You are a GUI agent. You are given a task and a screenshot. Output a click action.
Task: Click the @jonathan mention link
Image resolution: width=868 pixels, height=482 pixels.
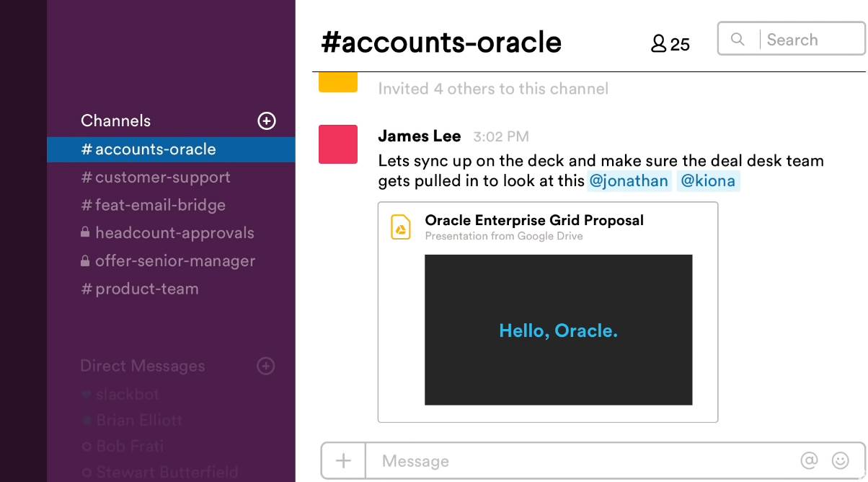[629, 181]
